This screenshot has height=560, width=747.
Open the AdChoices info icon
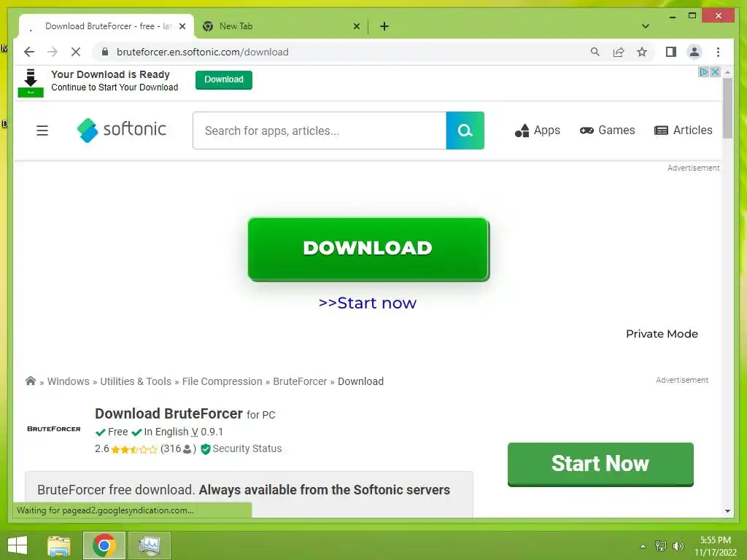coord(704,72)
